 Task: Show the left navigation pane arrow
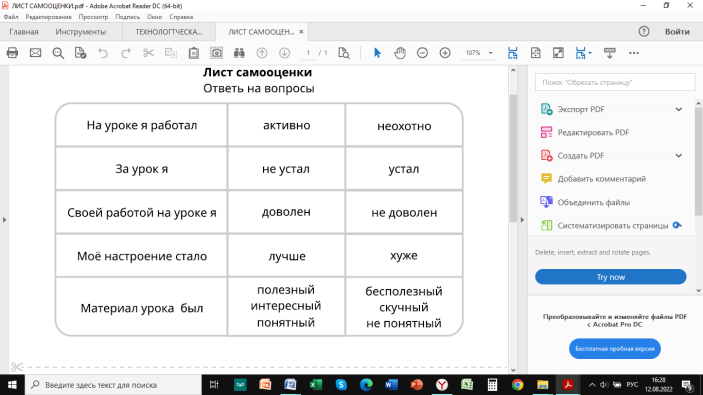click(4, 220)
